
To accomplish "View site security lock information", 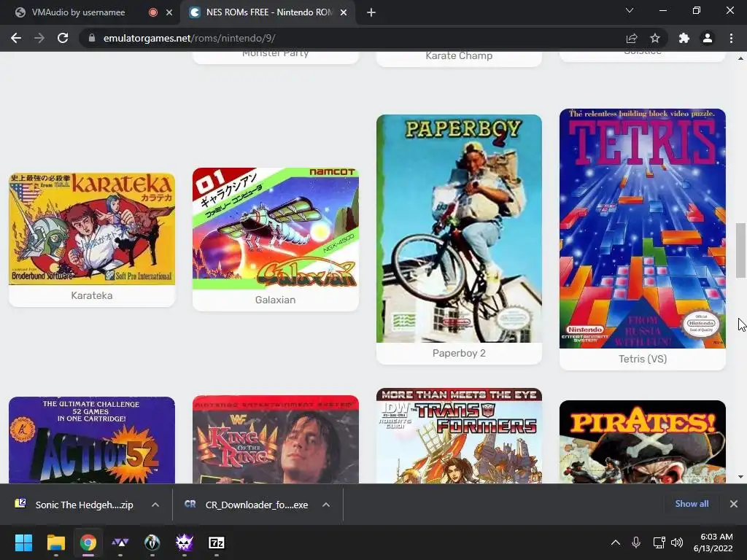I will click(x=92, y=38).
